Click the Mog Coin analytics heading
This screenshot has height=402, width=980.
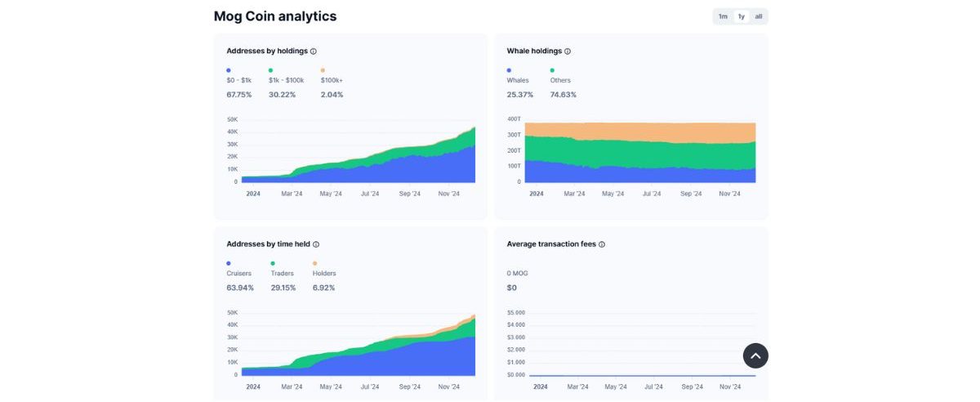coord(274,16)
